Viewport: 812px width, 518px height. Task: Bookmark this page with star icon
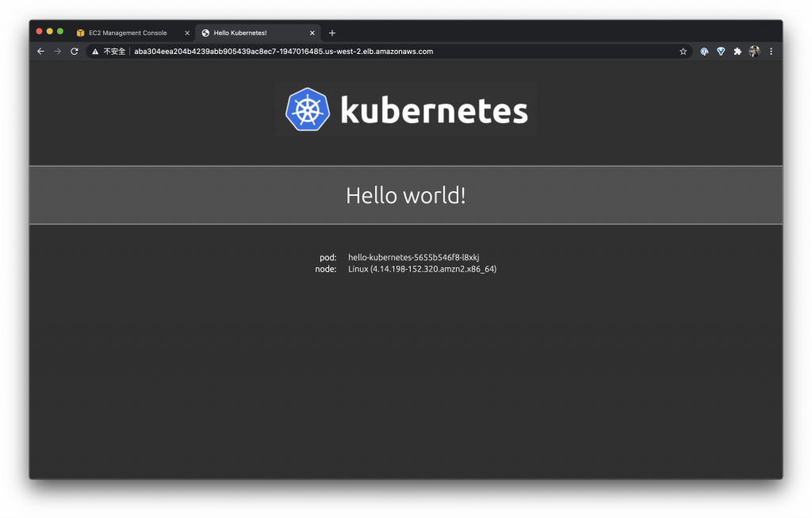(683, 52)
